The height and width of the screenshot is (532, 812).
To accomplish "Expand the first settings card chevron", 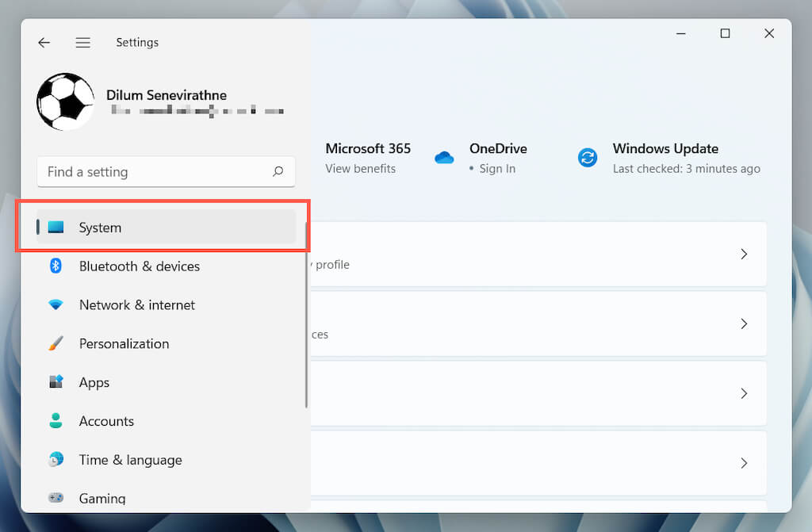I will 744,254.
